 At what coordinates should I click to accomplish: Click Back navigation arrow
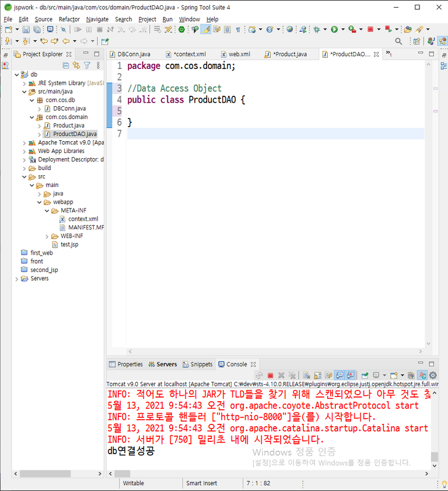pyautogui.click(x=66, y=41)
